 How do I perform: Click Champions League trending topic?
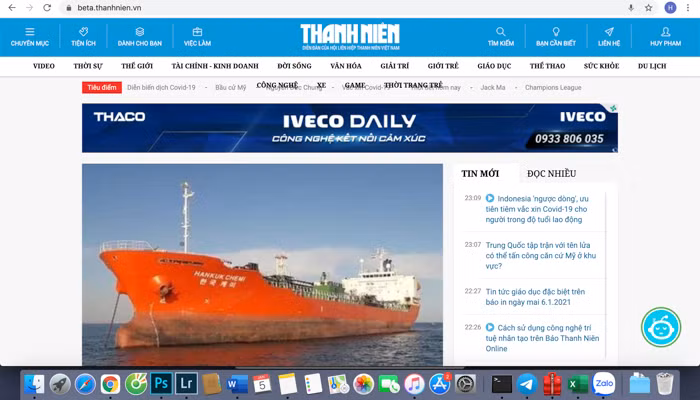[553, 88]
